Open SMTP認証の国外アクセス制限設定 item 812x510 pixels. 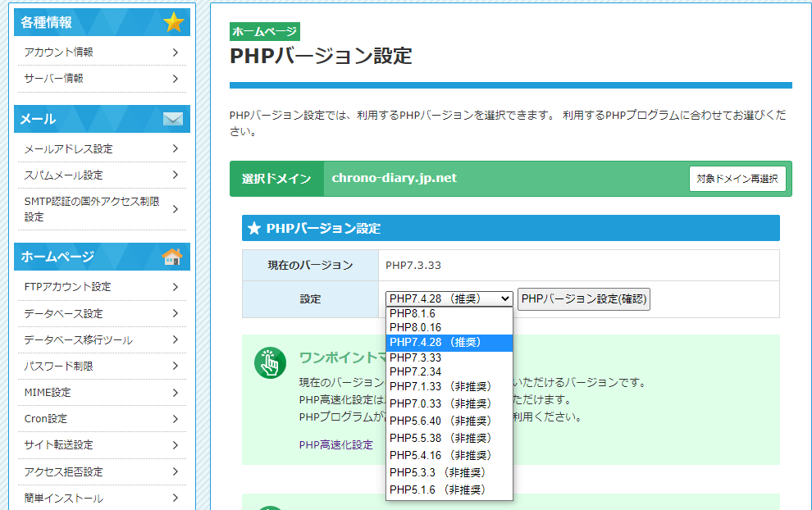point(102,209)
